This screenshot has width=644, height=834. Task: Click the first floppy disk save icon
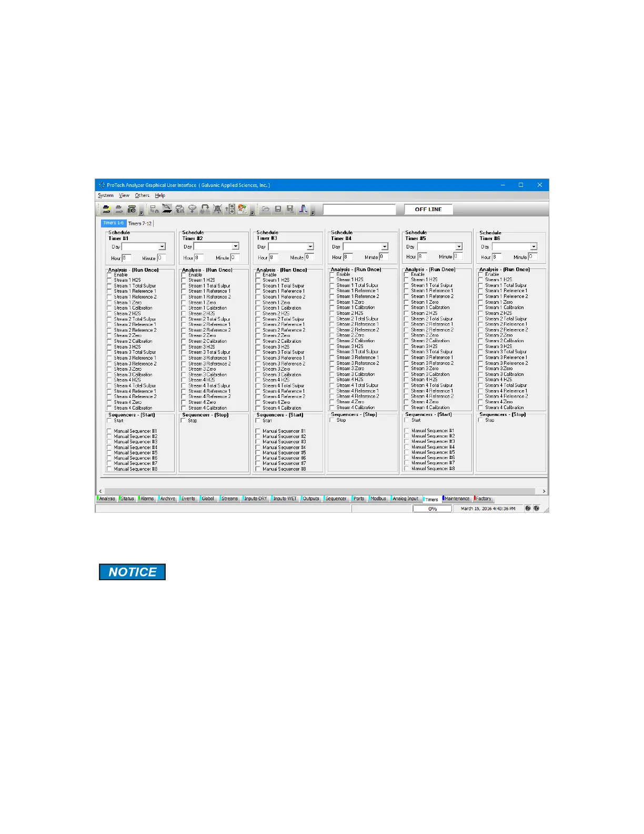(278, 210)
